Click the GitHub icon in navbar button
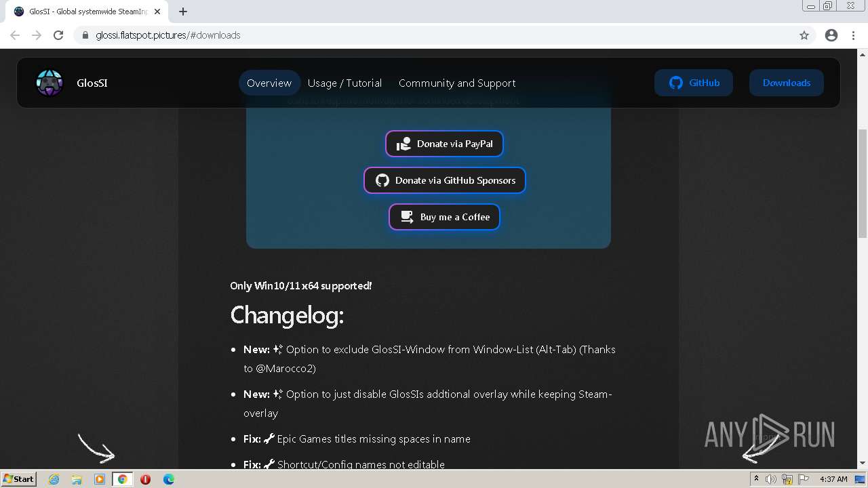 [x=675, y=83]
